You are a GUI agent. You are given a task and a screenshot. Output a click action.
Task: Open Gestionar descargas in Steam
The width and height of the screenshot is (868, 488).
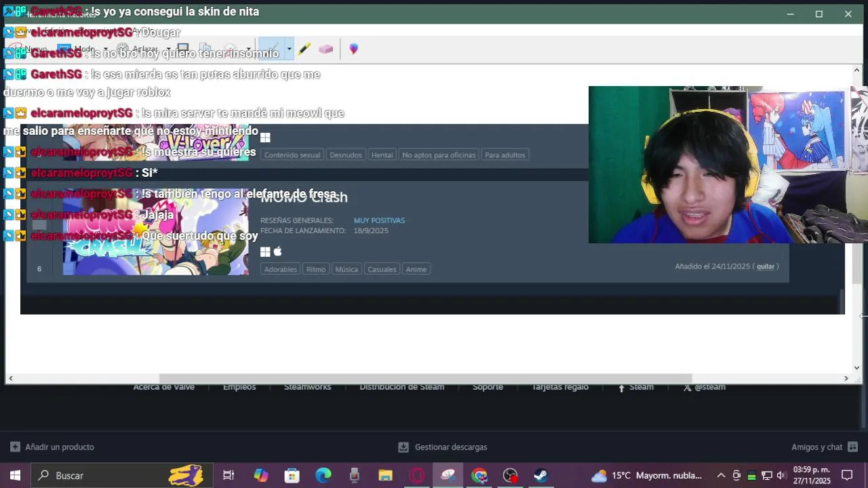442,447
